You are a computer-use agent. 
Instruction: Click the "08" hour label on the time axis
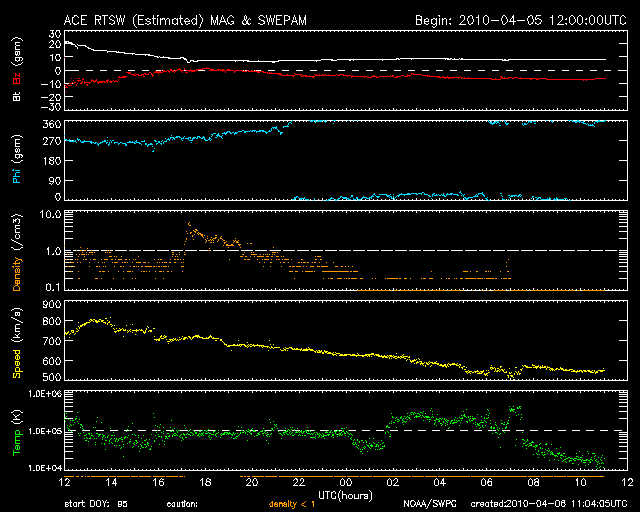tap(533, 482)
